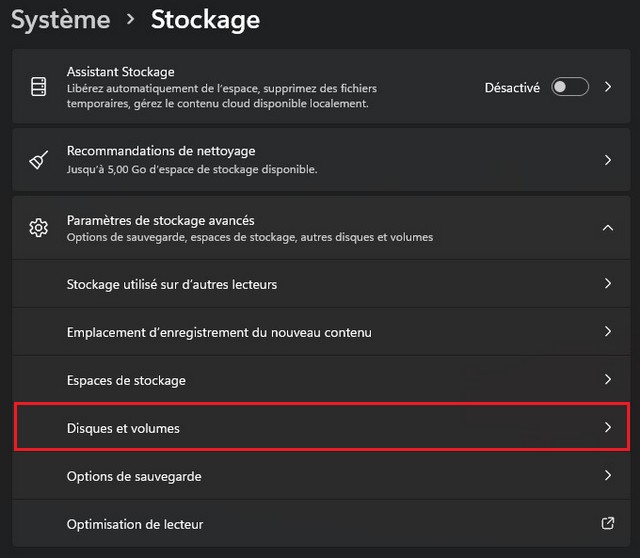Click the arrow on the Recommandations de nettoyage row
Viewport: 640px width, 558px height.
608,160
